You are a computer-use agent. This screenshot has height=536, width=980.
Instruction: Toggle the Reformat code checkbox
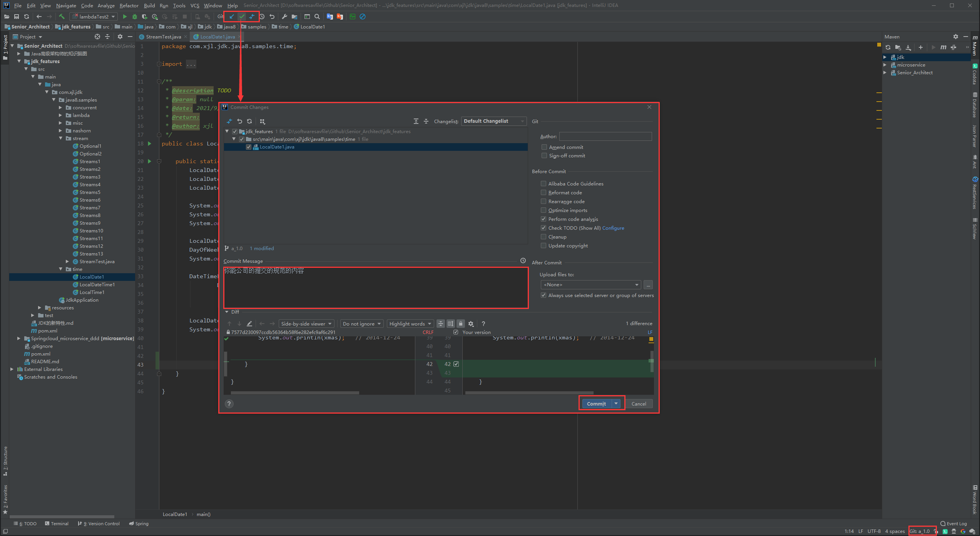[x=544, y=192]
